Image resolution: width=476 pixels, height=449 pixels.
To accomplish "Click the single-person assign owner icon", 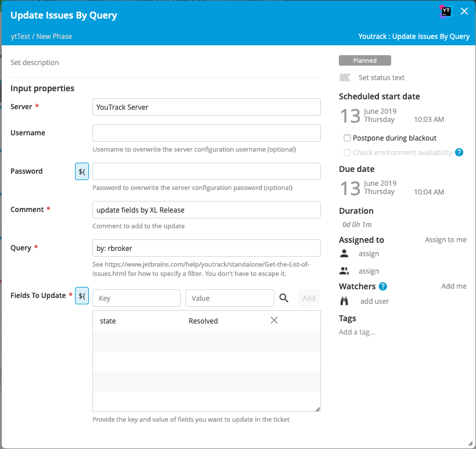I will pos(344,253).
